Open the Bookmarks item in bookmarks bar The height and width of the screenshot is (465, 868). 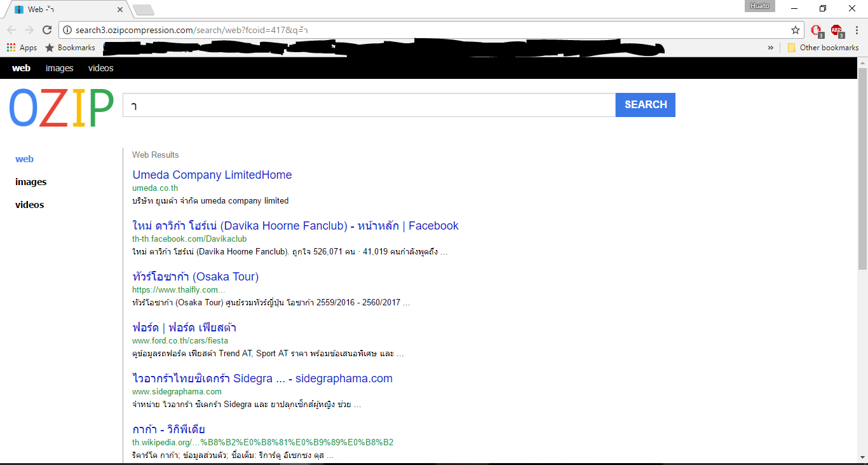pyautogui.click(x=70, y=48)
